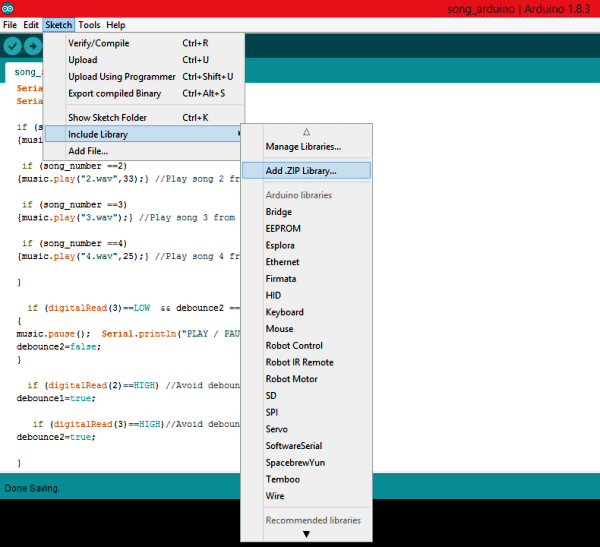The height and width of the screenshot is (547, 600).
Task: Click code line 'debounce2=true;'
Action: 56,437
